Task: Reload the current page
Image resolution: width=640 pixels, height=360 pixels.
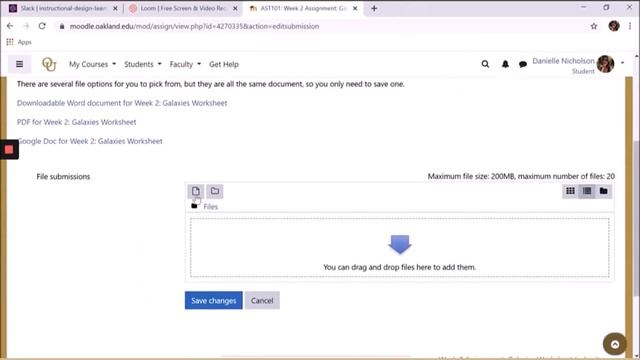Action: tap(42, 26)
